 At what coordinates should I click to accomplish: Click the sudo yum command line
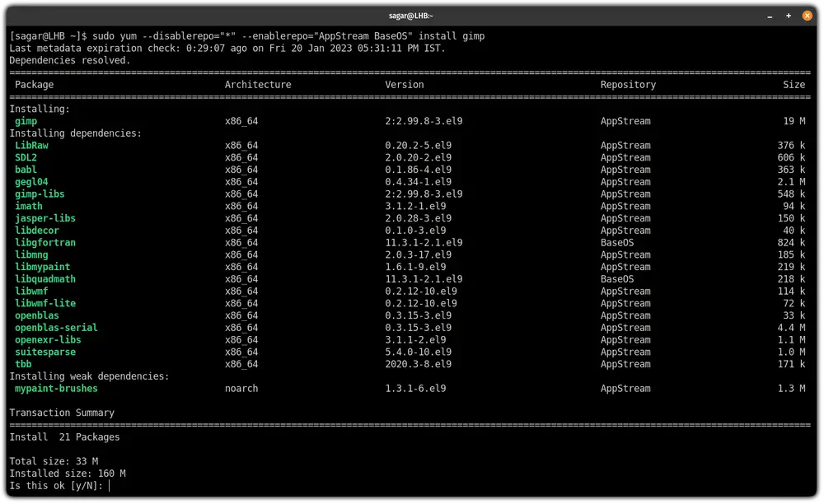[247, 36]
